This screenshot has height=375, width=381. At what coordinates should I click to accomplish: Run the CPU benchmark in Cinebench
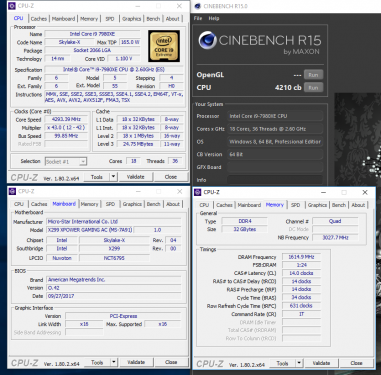pos(313,88)
